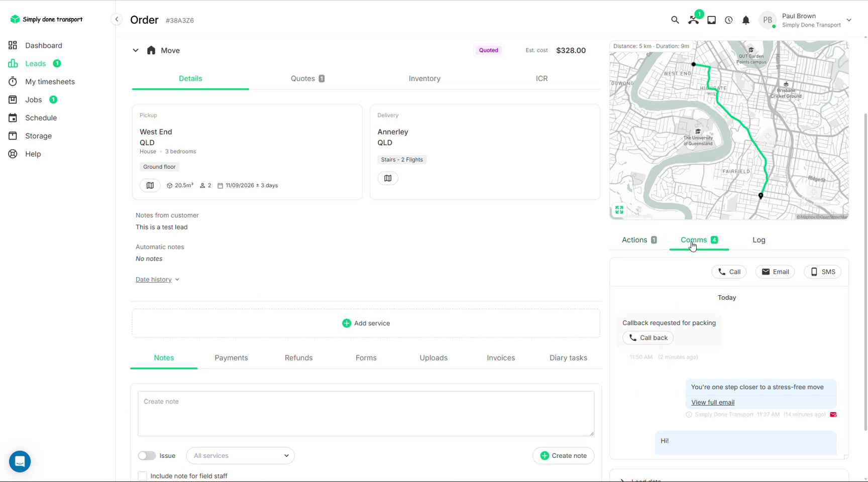Collapse the sidebar with the chevron button
868x482 pixels.
point(117,20)
